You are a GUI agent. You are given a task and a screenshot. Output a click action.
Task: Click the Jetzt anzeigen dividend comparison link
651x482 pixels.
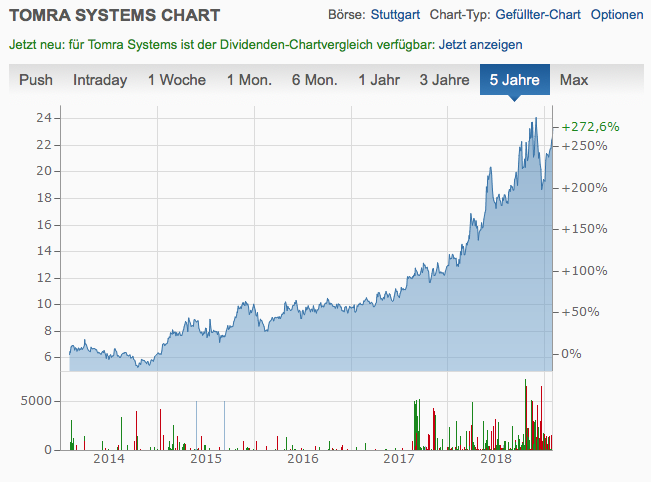pos(480,44)
